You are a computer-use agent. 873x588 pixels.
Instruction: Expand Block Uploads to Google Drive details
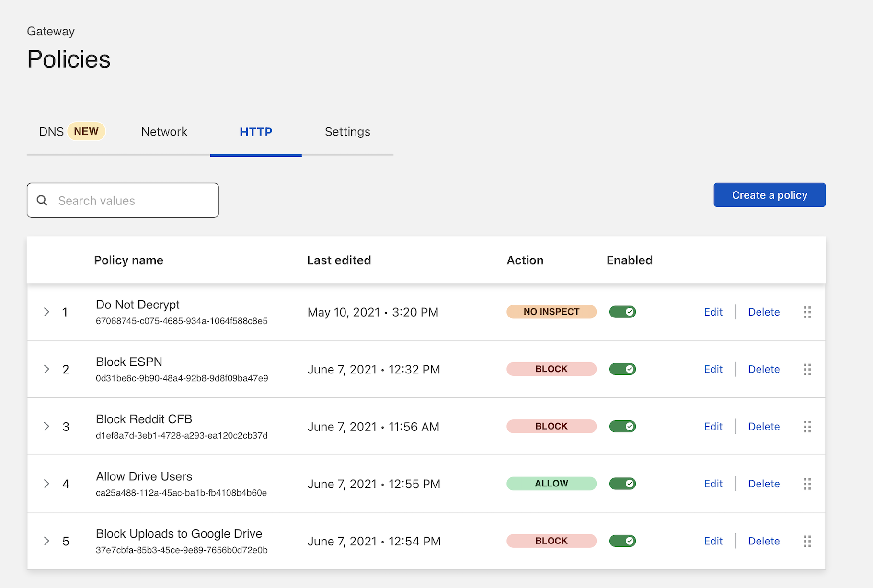click(46, 541)
